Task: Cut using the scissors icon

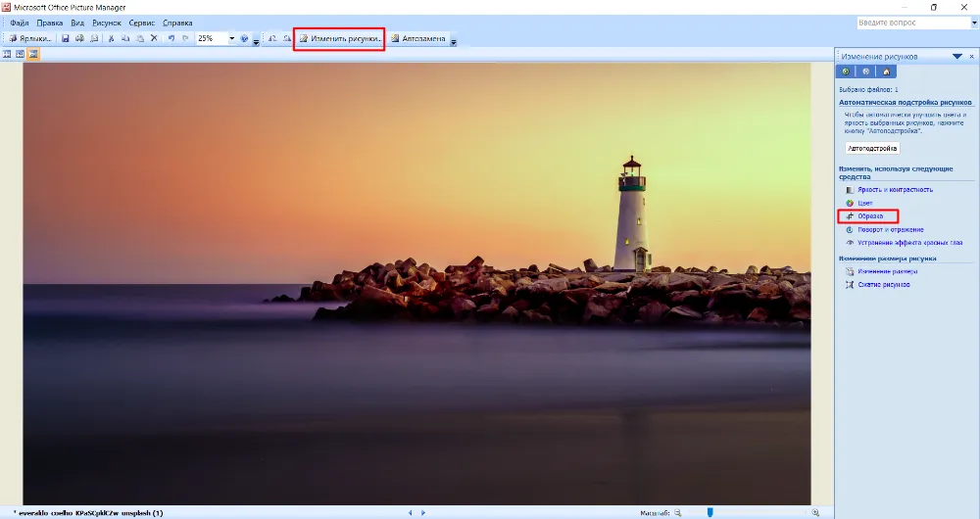Action: pyautogui.click(x=112, y=38)
